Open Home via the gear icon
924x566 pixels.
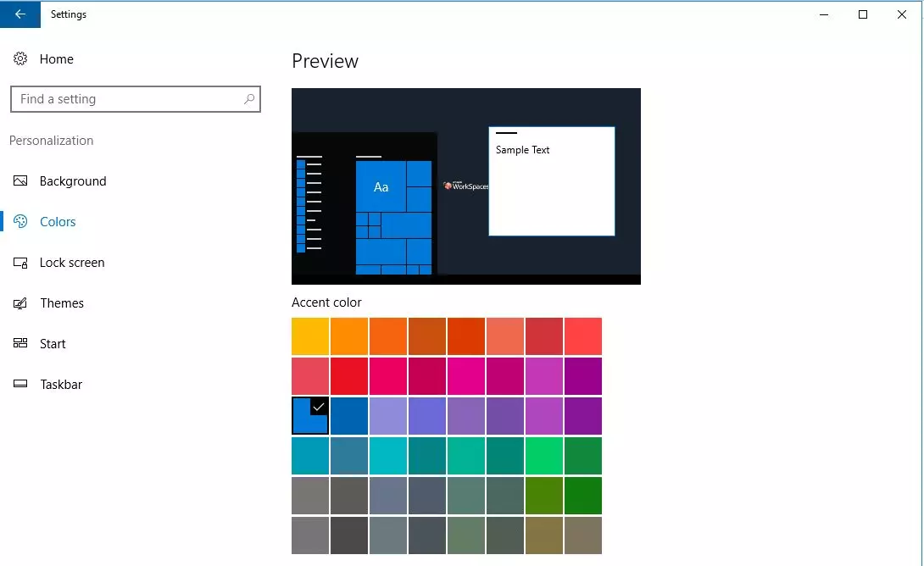click(x=20, y=59)
